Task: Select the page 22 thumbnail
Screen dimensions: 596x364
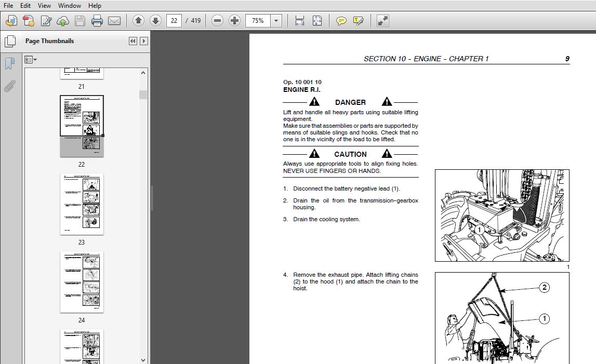Action: tap(82, 126)
